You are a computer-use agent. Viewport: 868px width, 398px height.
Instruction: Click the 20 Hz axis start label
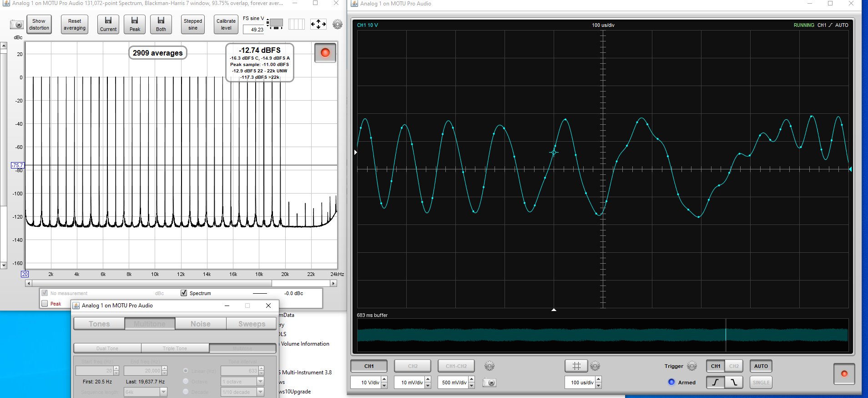click(25, 274)
